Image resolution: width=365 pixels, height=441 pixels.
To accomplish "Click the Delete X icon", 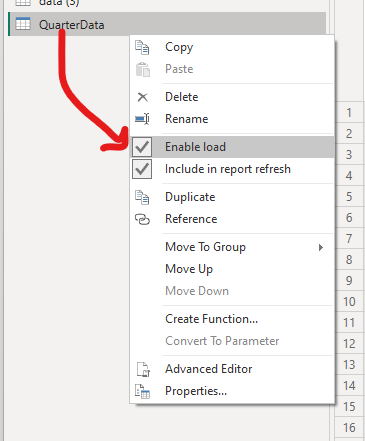I will tap(143, 97).
